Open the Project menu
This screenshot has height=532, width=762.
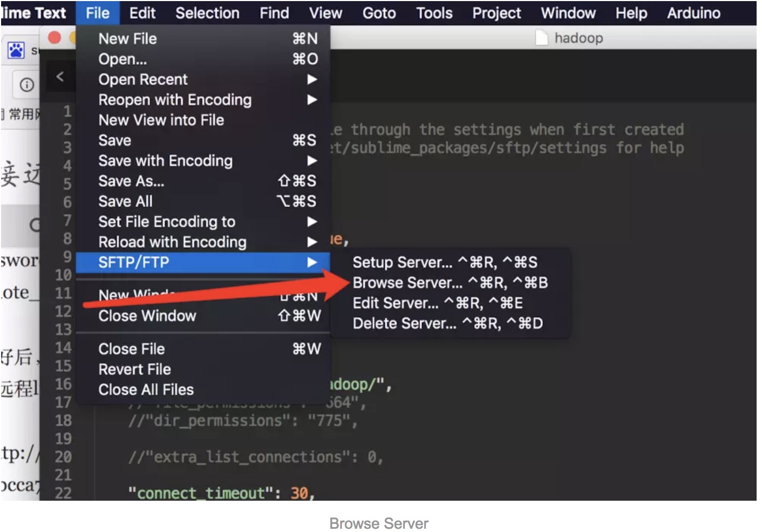(x=496, y=13)
